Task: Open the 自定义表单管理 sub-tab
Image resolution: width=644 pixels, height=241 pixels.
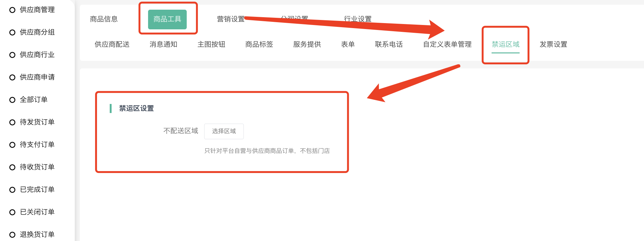Action: pos(447,44)
